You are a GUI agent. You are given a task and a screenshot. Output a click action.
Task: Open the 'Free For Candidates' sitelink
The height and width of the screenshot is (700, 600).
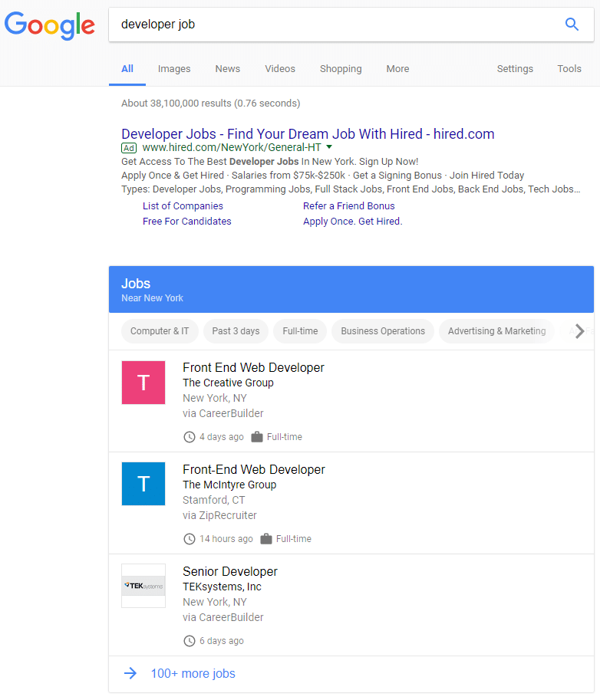(x=187, y=222)
